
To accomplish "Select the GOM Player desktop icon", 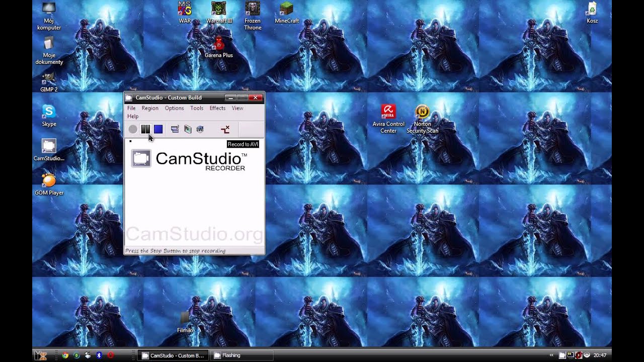I will click(49, 184).
